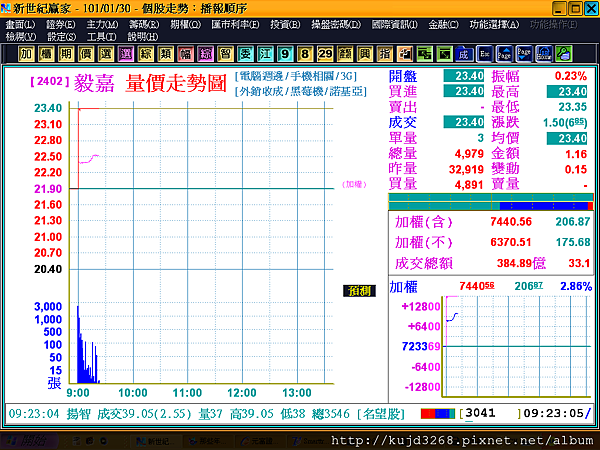Click the cyan 9 toolbar button
The image size is (600, 450).
[x=285, y=54]
